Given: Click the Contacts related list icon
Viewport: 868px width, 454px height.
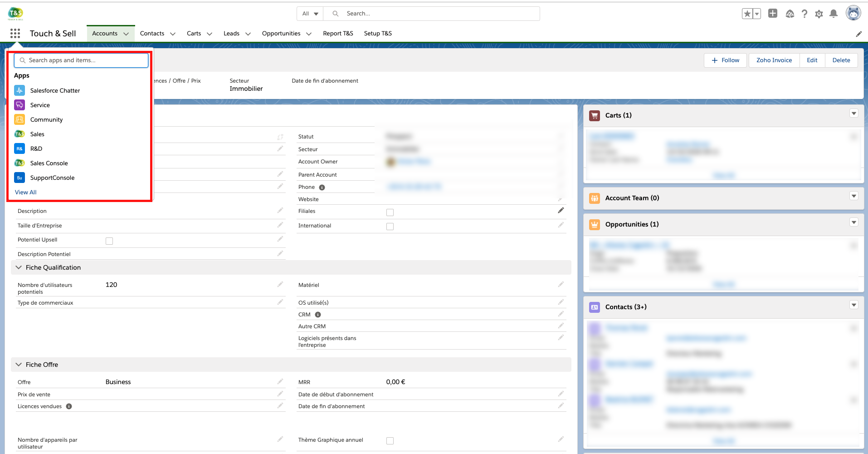Looking at the screenshot, I should (595, 307).
